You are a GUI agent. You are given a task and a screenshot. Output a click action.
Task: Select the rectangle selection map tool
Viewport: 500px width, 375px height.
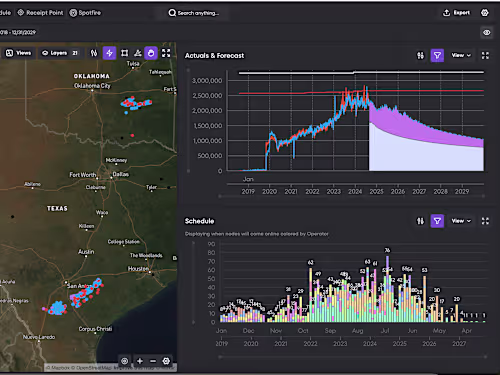(124, 53)
